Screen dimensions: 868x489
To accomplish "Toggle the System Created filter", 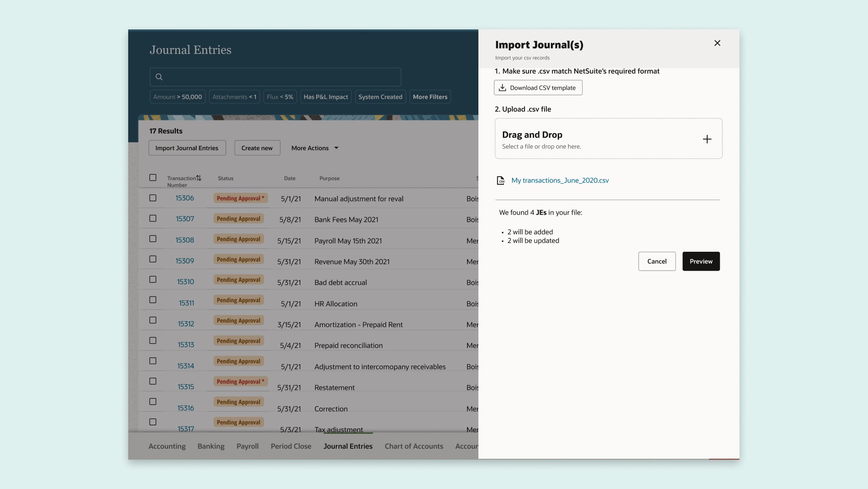I will click(x=380, y=97).
